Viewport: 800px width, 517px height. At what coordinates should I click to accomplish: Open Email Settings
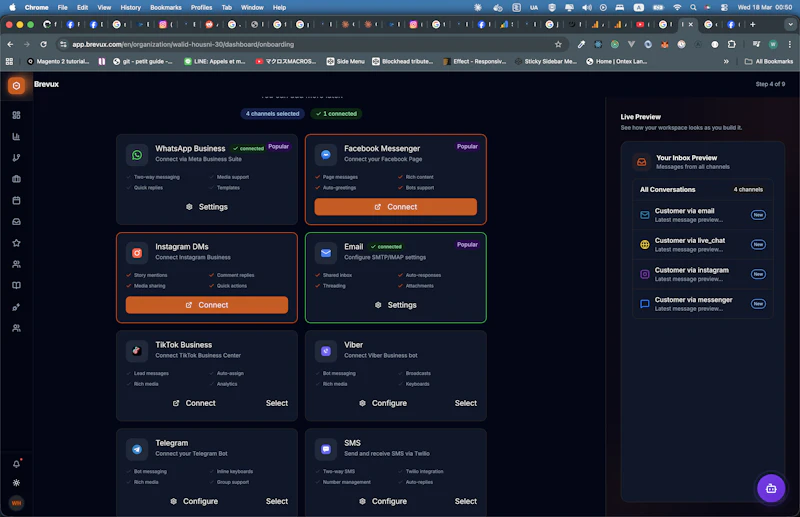[395, 305]
